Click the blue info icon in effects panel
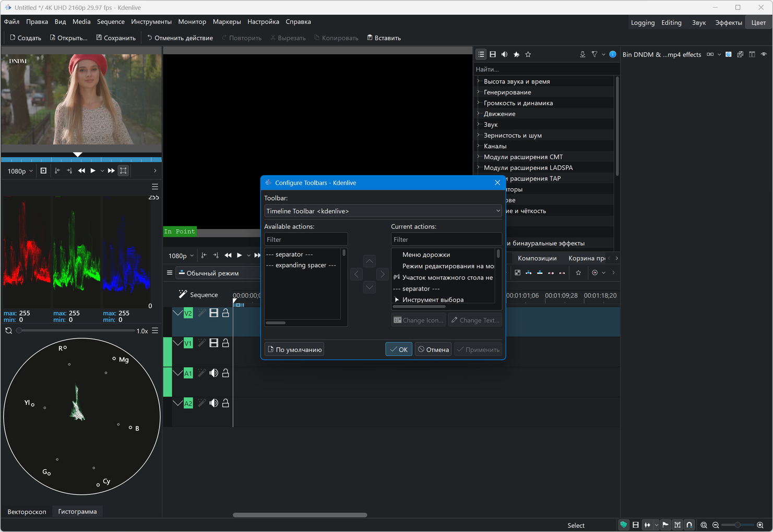Image resolution: width=773 pixels, height=532 pixels. [613, 54]
